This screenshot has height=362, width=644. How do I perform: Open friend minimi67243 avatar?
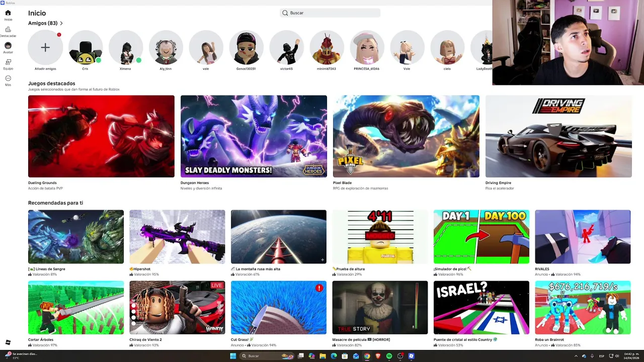click(327, 47)
